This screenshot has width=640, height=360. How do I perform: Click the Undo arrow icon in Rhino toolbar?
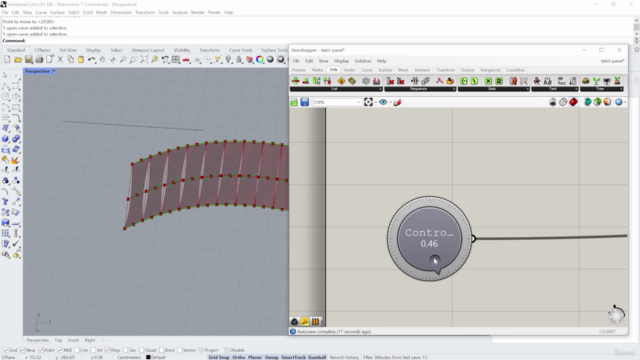[x=91, y=60]
